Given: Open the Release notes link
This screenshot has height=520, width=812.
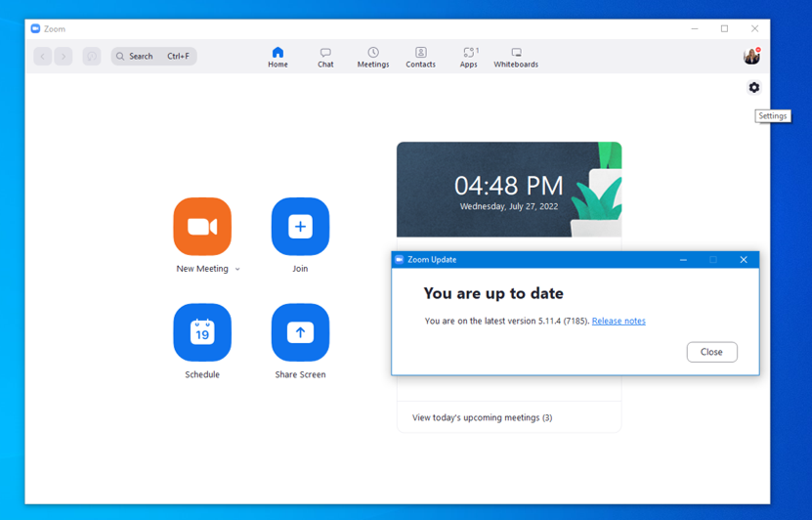Looking at the screenshot, I should pyautogui.click(x=619, y=322).
